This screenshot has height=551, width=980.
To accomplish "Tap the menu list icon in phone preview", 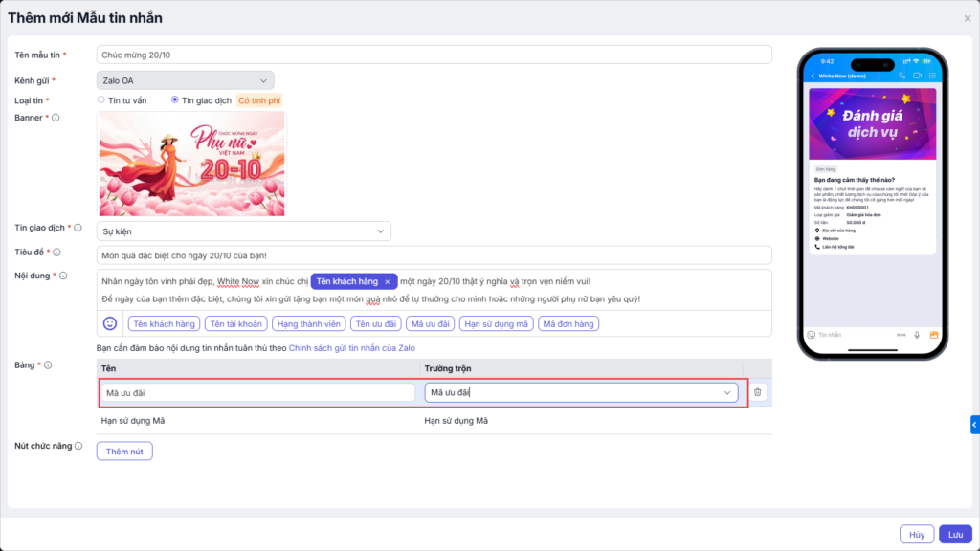I will [x=932, y=76].
